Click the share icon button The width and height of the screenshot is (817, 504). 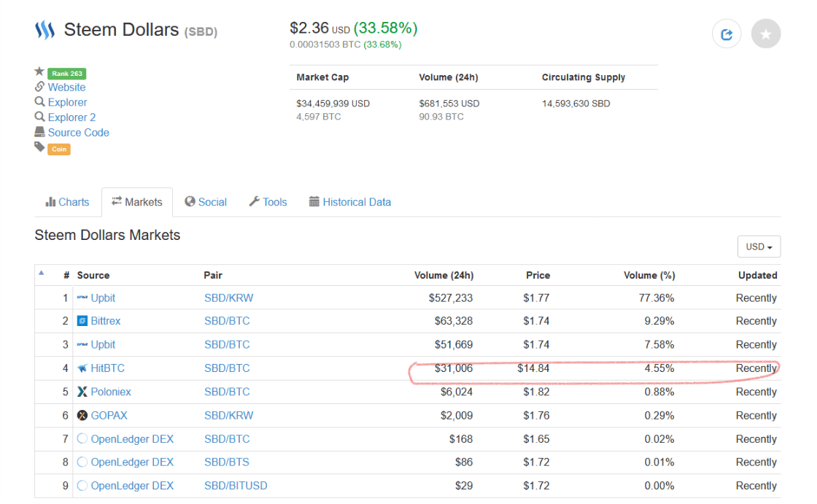(x=727, y=34)
